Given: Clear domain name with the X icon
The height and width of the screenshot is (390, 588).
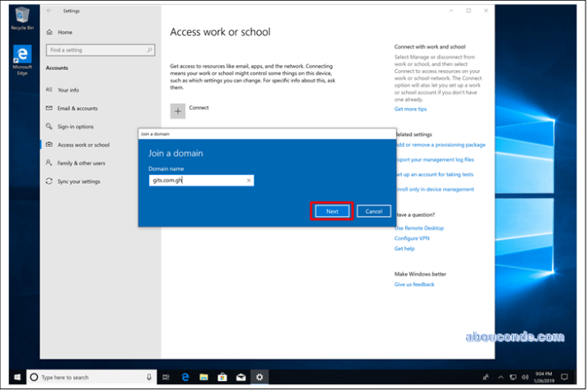Looking at the screenshot, I should [x=249, y=181].
